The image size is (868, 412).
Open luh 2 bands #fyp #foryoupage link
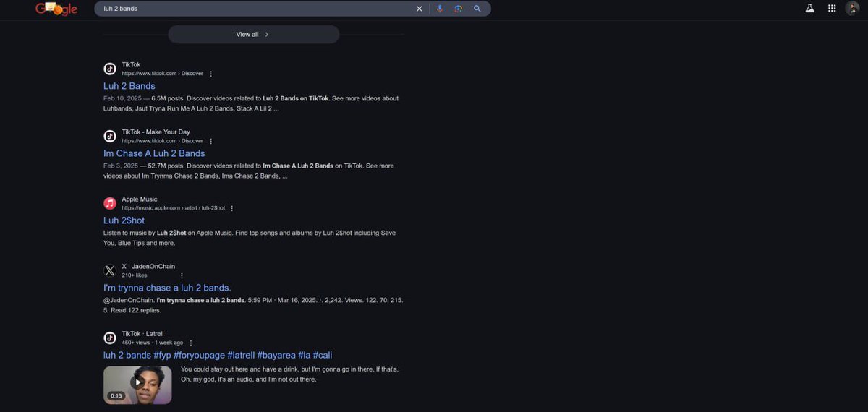point(218,355)
